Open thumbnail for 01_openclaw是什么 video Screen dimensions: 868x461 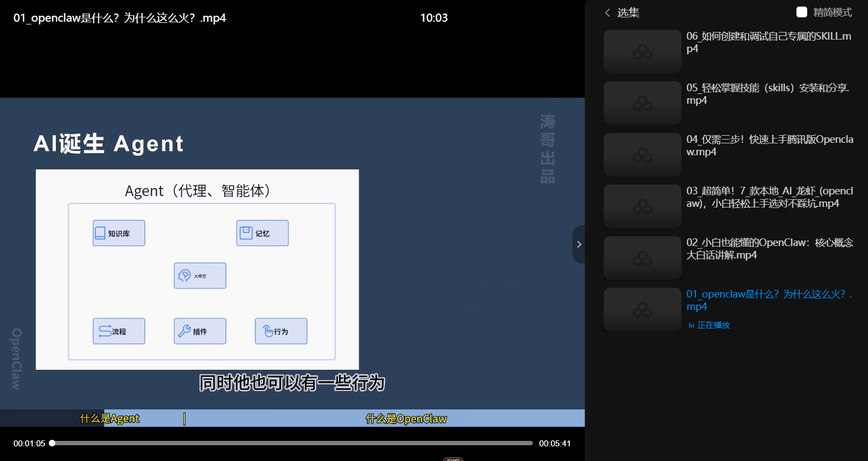coord(642,310)
